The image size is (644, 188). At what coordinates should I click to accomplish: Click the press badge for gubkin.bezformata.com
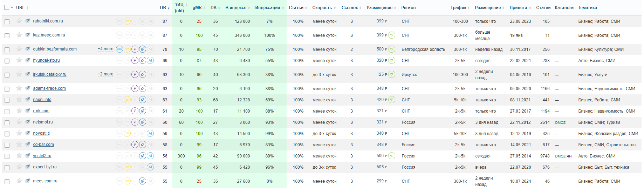(119, 49)
